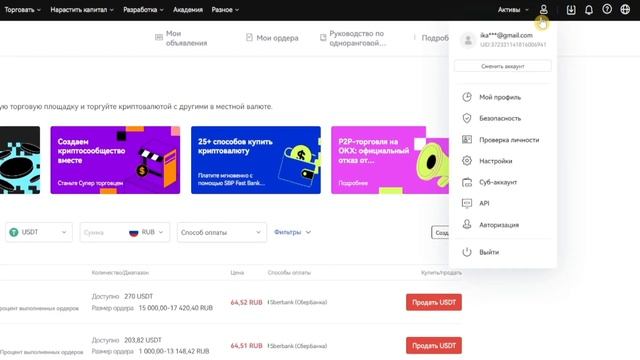Screen dimensions: 640x360
Task: Click the Мои ордера document icon
Action: pyautogui.click(x=249, y=38)
